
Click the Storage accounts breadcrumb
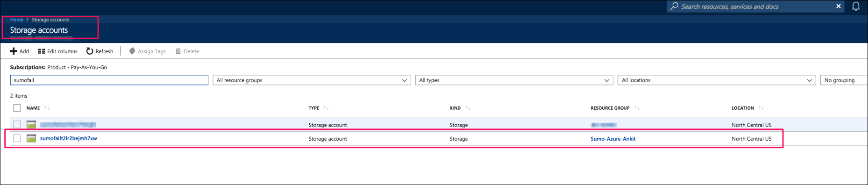click(x=50, y=20)
